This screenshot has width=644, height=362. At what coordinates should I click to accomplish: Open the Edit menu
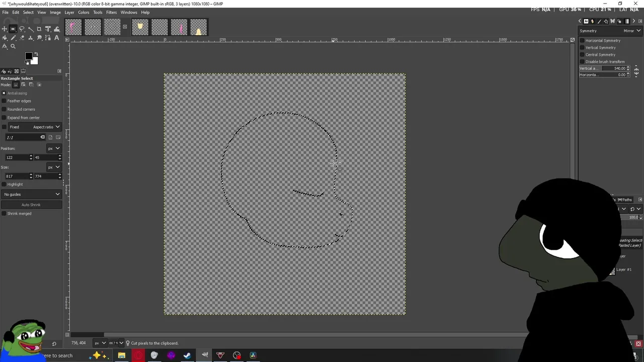[16, 12]
